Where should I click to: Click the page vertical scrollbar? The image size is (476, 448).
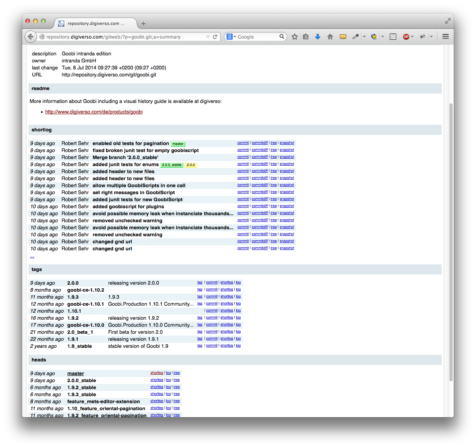[x=451, y=242]
